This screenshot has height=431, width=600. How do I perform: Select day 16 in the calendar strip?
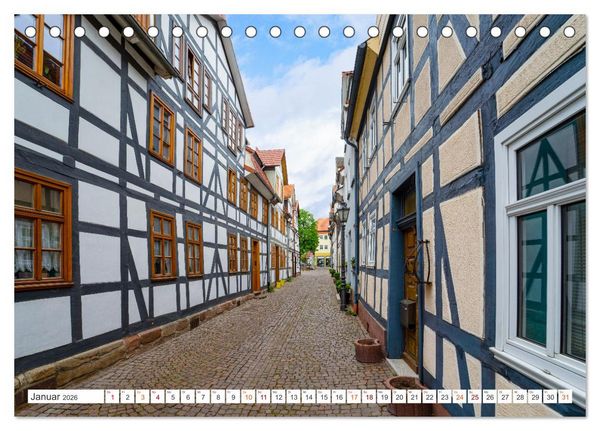339,397
